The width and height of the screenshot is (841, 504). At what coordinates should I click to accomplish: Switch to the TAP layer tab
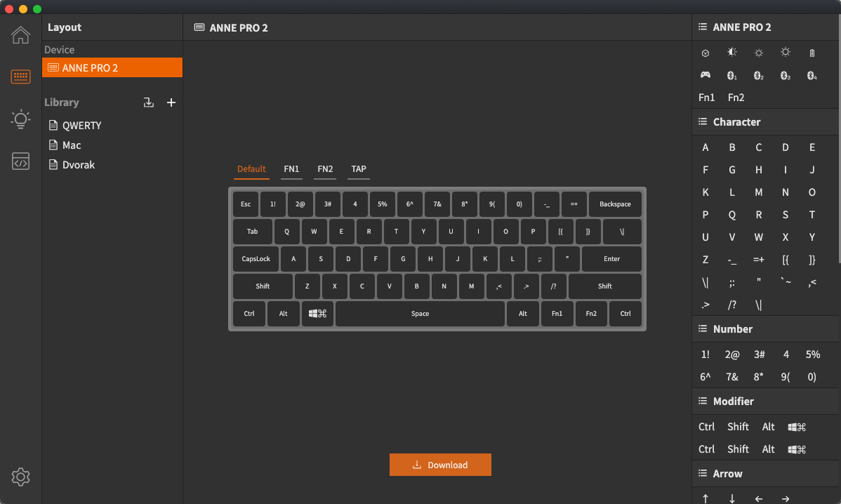pos(359,169)
